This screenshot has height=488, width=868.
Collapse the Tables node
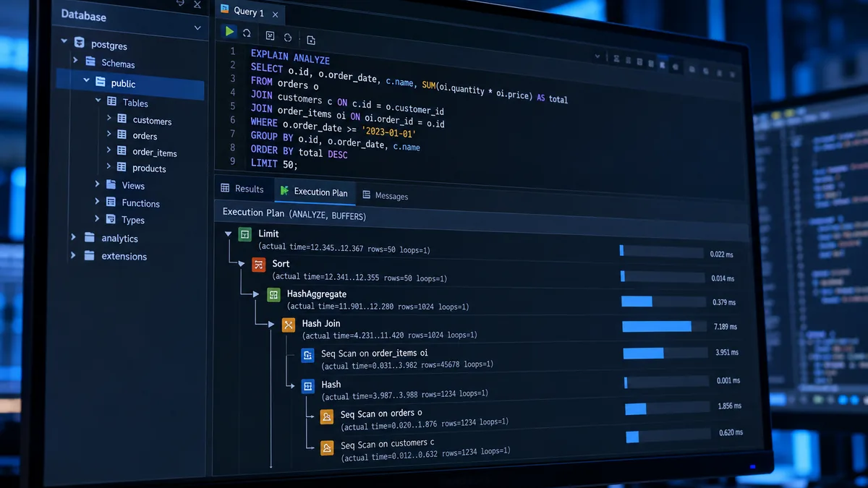98,100
